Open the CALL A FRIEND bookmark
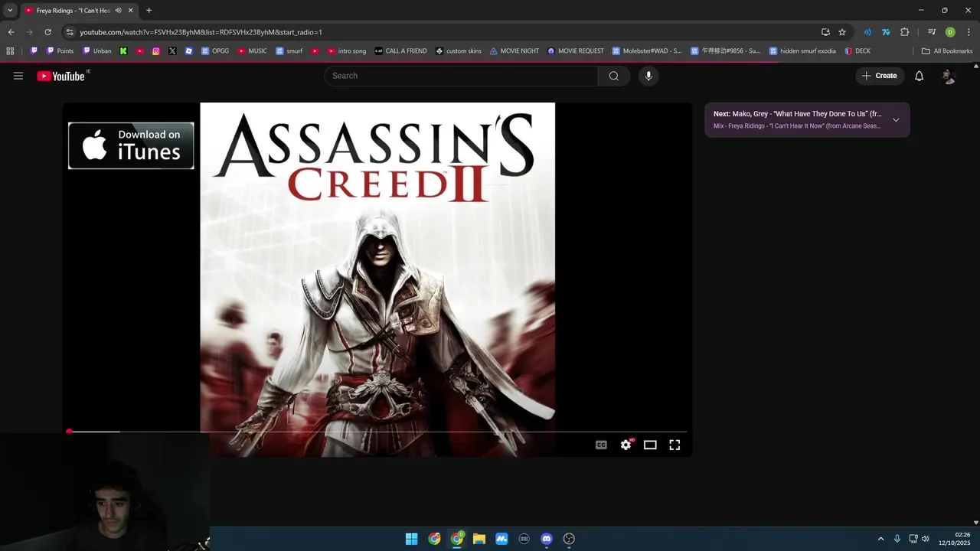The height and width of the screenshot is (551, 980). (x=400, y=51)
